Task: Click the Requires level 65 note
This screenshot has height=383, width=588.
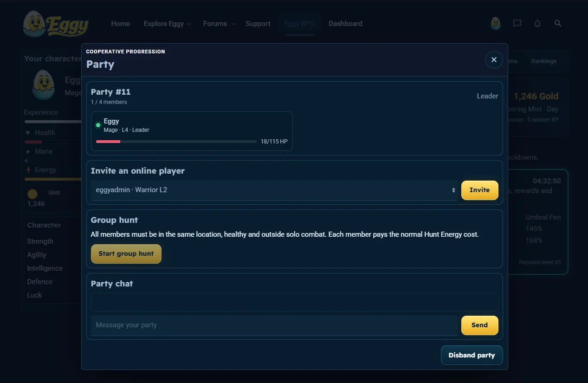Action: (540, 262)
